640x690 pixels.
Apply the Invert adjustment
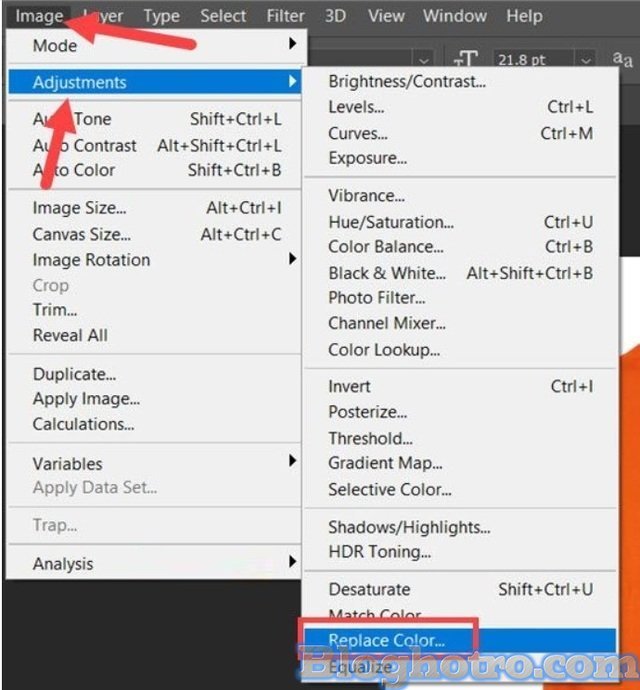pyautogui.click(x=349, y=387)
